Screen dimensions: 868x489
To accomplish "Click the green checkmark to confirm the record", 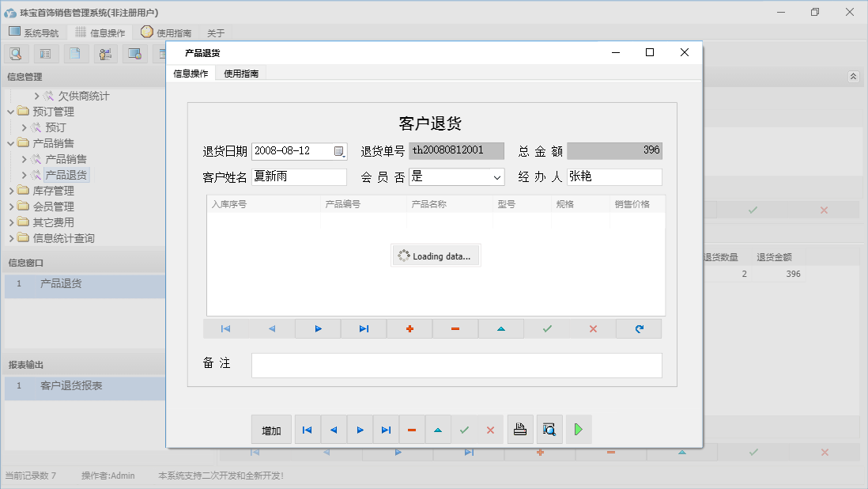I will coord(465,430).
